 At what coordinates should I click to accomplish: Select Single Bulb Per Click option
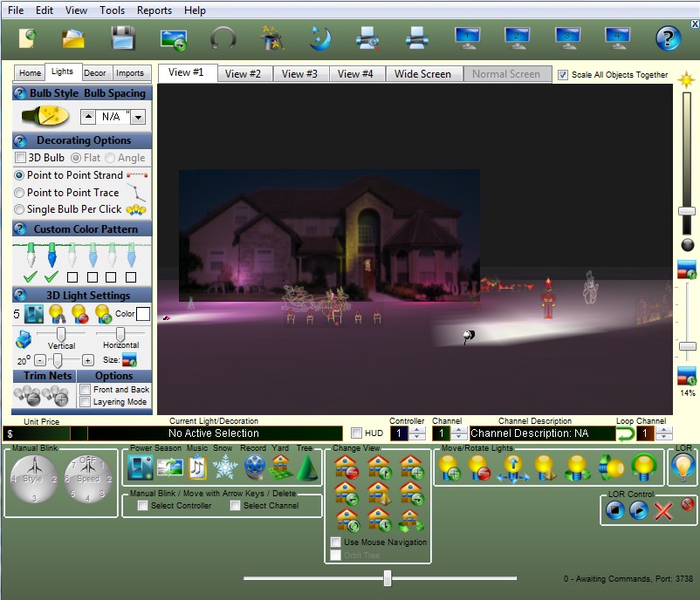[20, 209]
